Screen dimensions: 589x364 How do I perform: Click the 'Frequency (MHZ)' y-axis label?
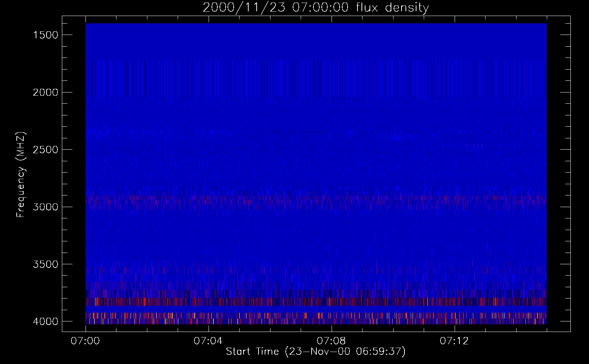[x=21, y=175]
